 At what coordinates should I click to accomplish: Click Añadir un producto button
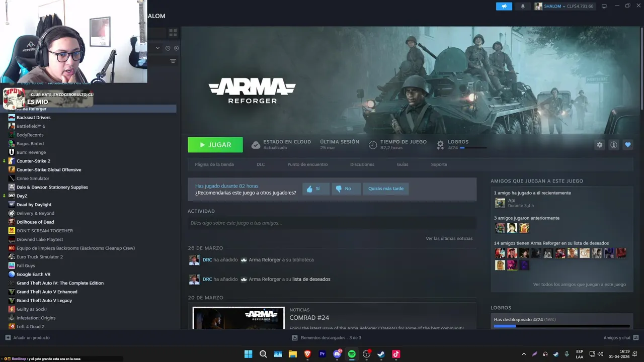(x=27, y=338)
